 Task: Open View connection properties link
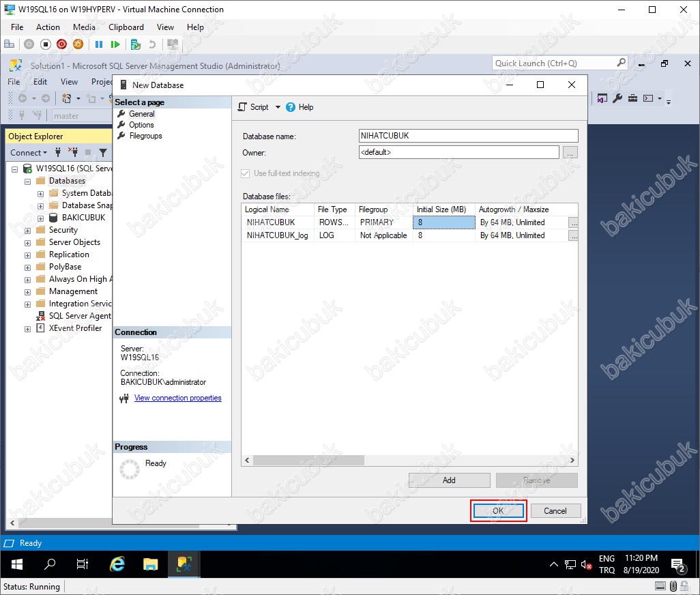[x=177, y=398]
